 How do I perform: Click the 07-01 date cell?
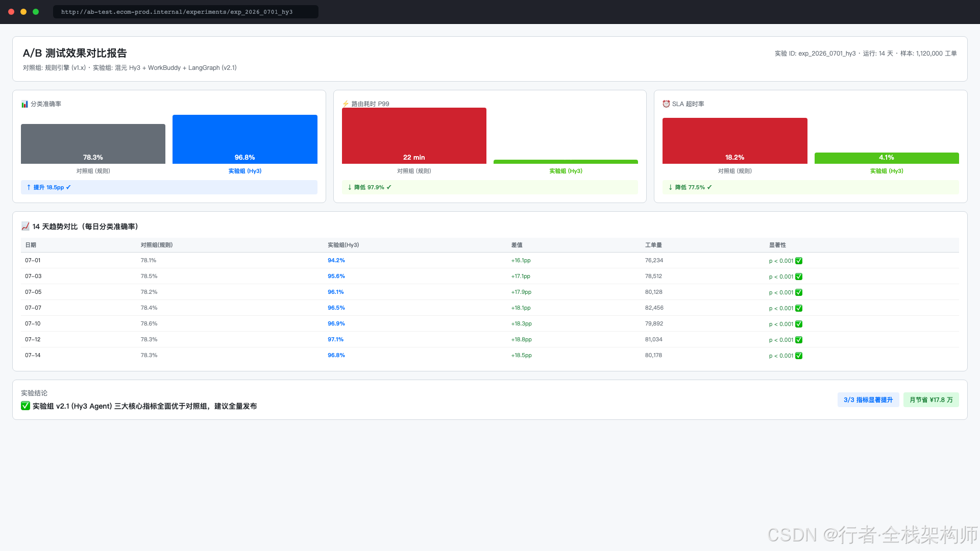coord(33,260)
